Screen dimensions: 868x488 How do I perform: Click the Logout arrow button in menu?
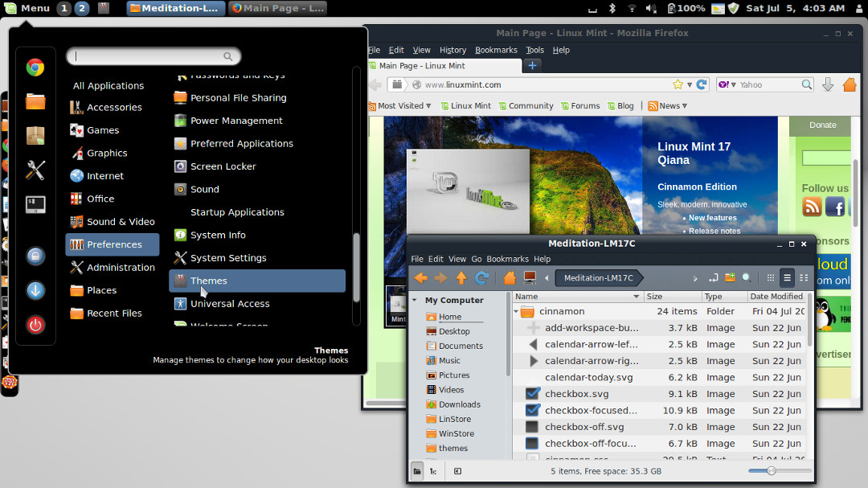(x=35, y=290)
